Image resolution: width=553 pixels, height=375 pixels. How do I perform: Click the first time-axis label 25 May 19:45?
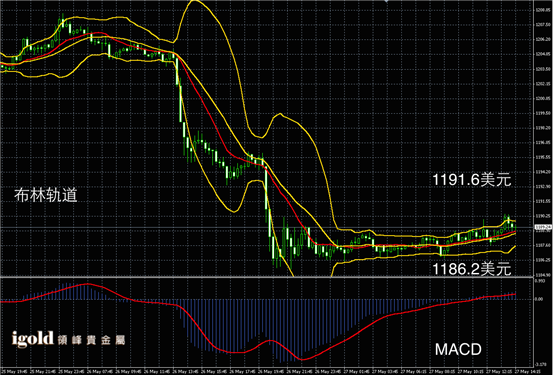click(x=13, y=371)
